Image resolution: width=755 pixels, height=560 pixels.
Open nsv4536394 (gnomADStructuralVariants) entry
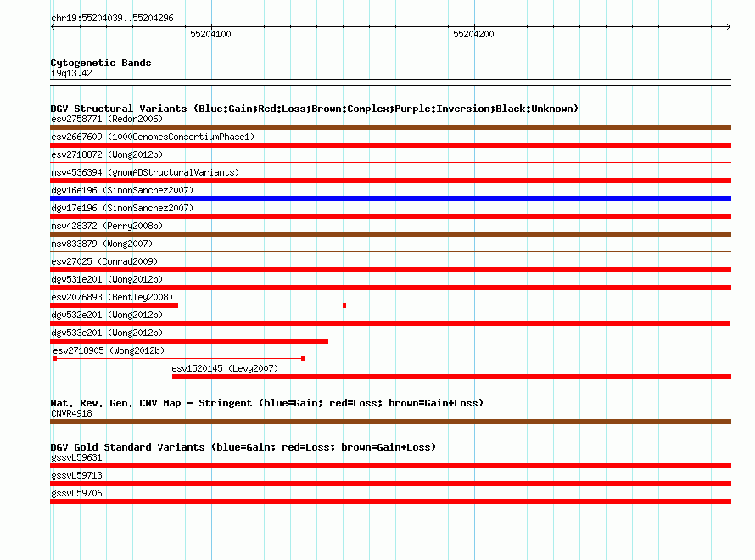pos(145,172)
